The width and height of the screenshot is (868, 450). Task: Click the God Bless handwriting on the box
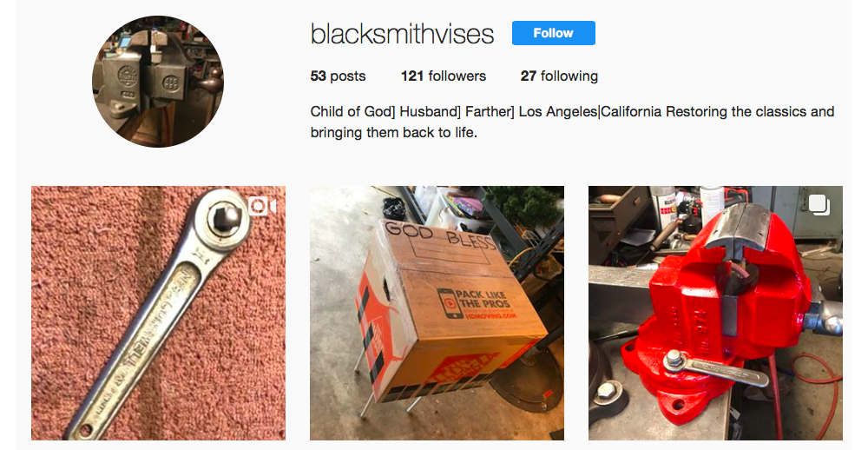438,235
